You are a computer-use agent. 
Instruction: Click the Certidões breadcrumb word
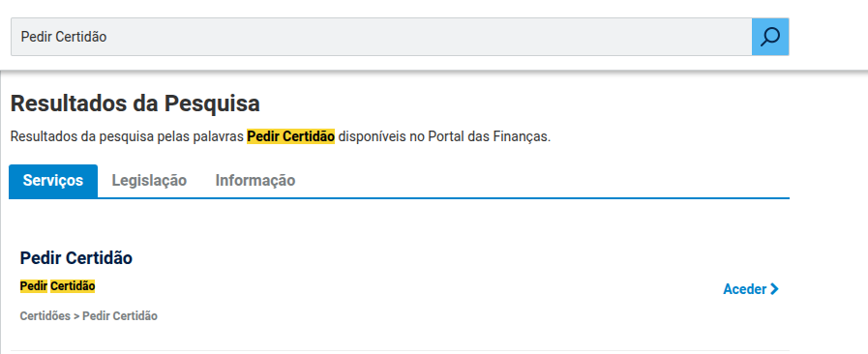point(45,316)
